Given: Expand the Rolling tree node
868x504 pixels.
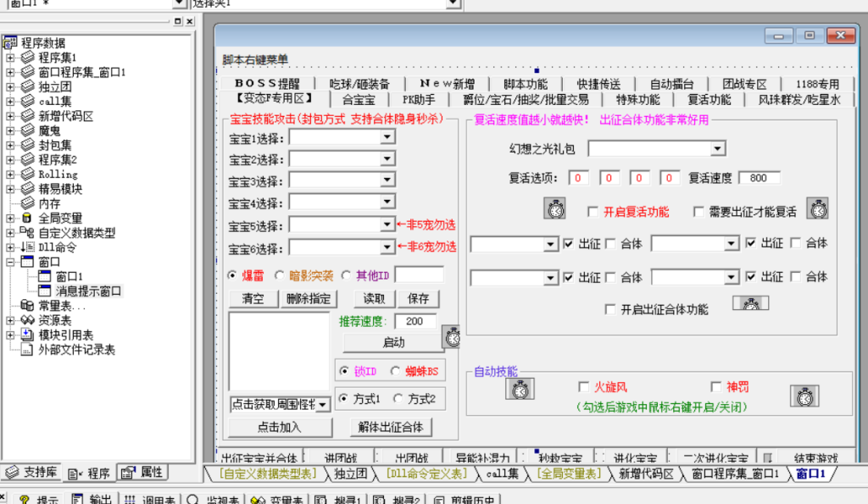Looking at the screenshot, I should [x=10, y=174].
